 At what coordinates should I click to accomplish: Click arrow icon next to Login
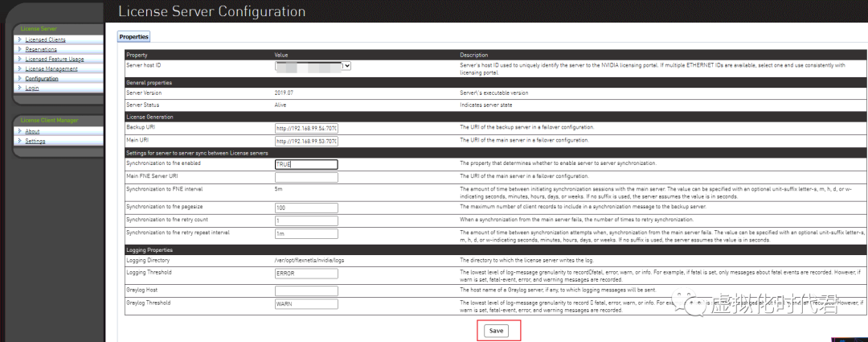(19, 88)
